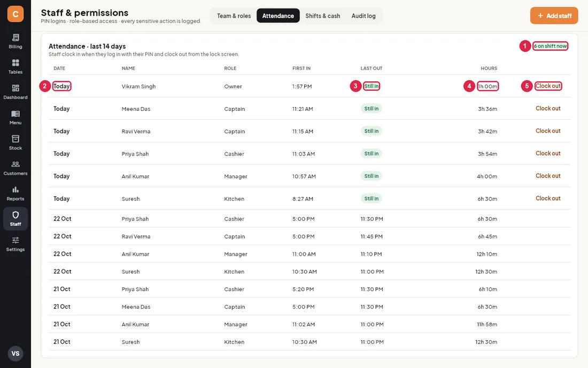Image resolution: width=588 pixels, height=368 pixels.
Task: Click the 'HOURS' column header
Action: 489,68
